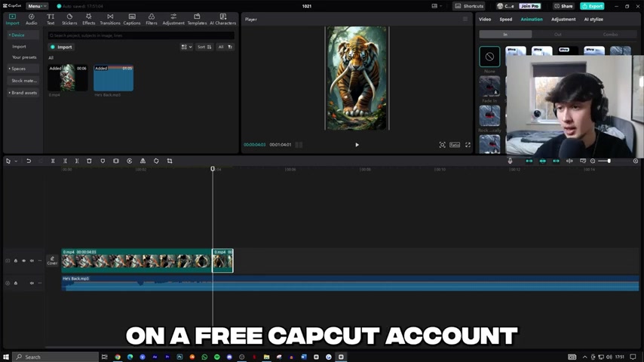The width and height of the screenshot is (644, 362).
Task: Click the Import button in media panel
Action: [62, 47]
